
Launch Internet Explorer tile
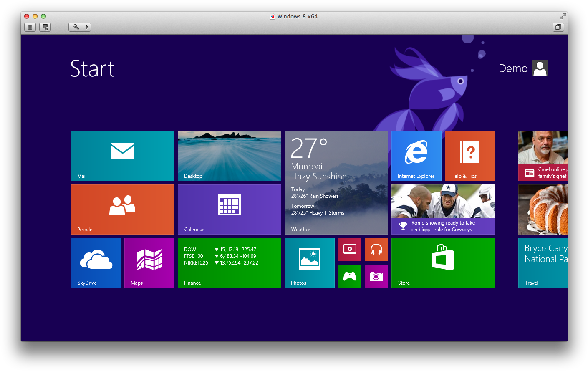pos(416,156)
